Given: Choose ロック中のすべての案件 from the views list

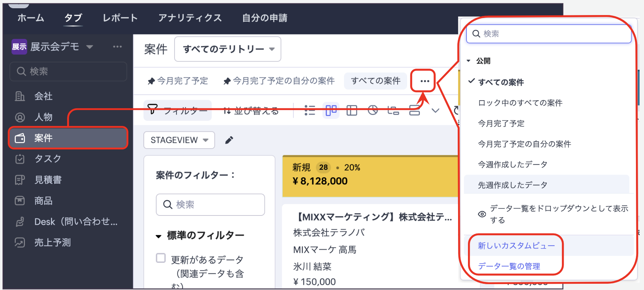Looking at the screenshot, I should coord(520,103).
